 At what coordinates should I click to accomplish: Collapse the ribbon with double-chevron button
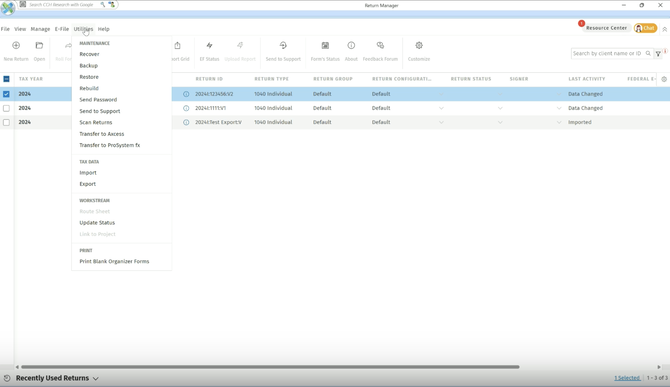tap(664, 29)
